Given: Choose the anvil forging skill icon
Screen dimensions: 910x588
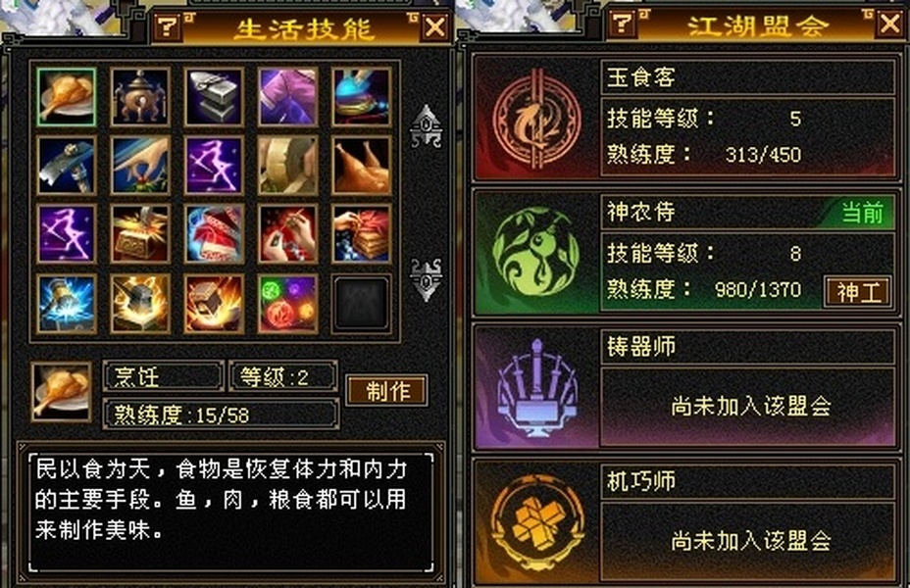Looking at the screenshot, I should (x=214, y=97).
